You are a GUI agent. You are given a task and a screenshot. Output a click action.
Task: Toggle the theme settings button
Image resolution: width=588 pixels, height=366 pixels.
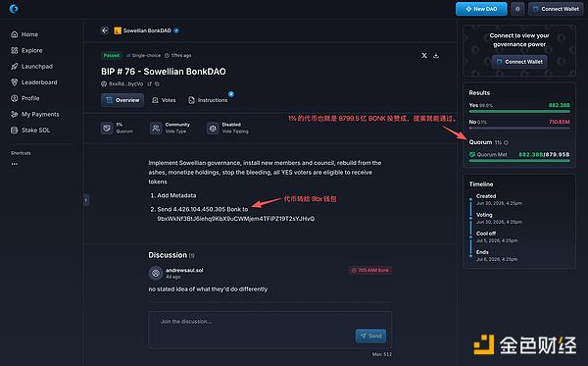tap(517, 9)
